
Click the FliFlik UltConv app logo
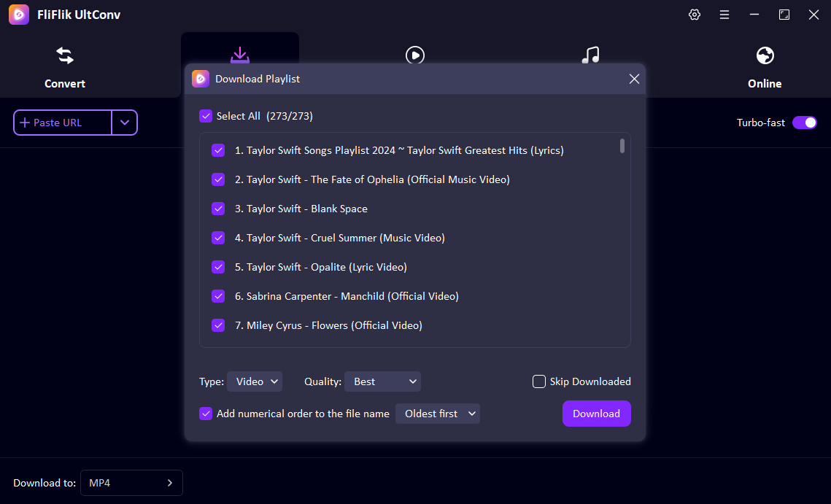[x=19, y=15]
